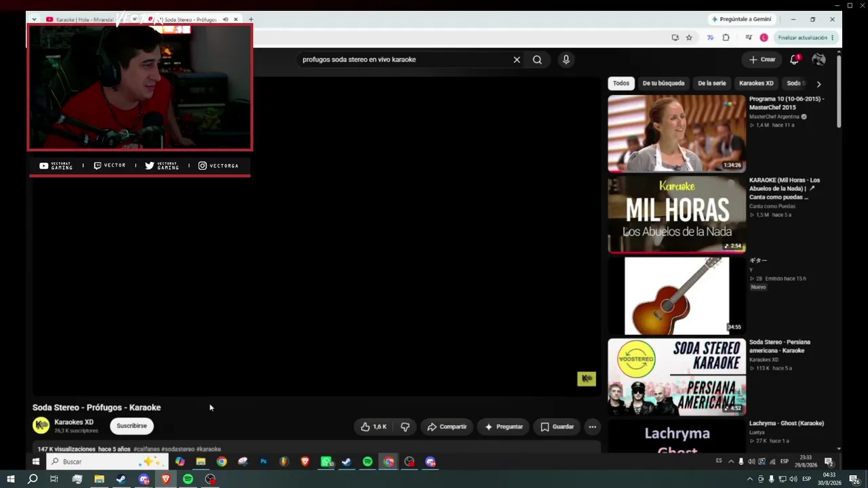Click the Crear button
Viewport: 868px width, 488px height.
762,60
